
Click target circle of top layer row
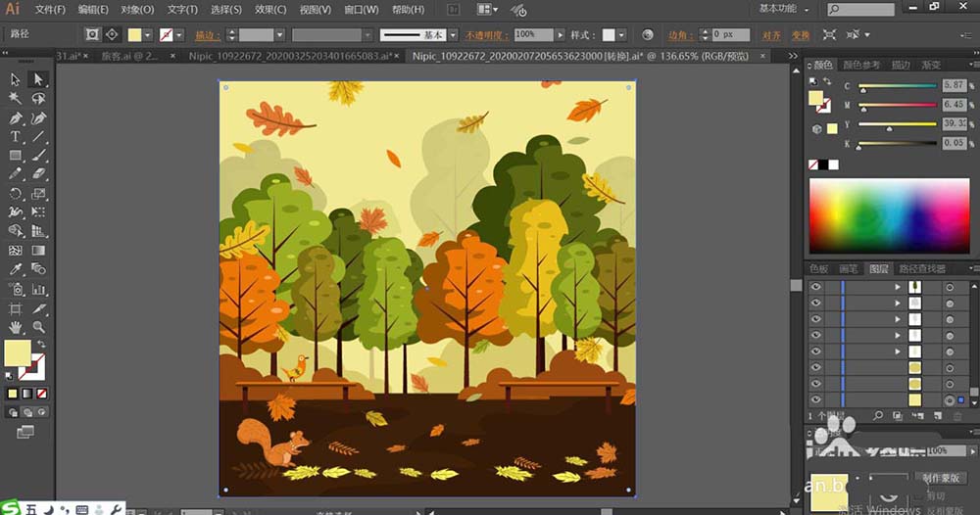tap(950, 287)
